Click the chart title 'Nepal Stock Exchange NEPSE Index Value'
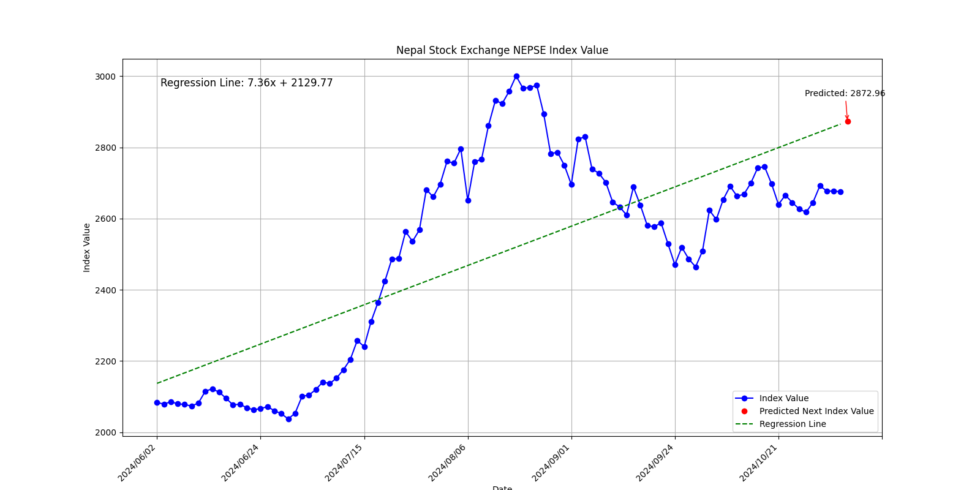This screenshot has width=980, height=490. (x=502, y=50)
